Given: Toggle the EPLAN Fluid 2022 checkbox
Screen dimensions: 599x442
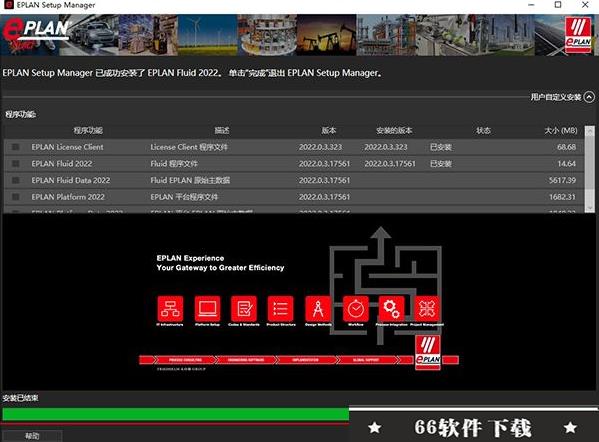Looking at the screenshot, I should [x=16, y=164].
